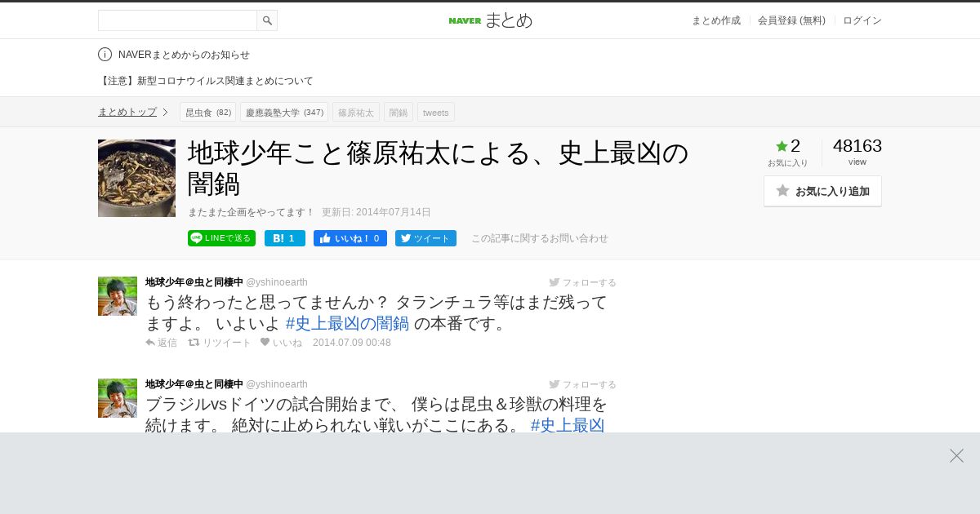
Task: Open 会員登録 (無料) link
Action: [791, 20]
